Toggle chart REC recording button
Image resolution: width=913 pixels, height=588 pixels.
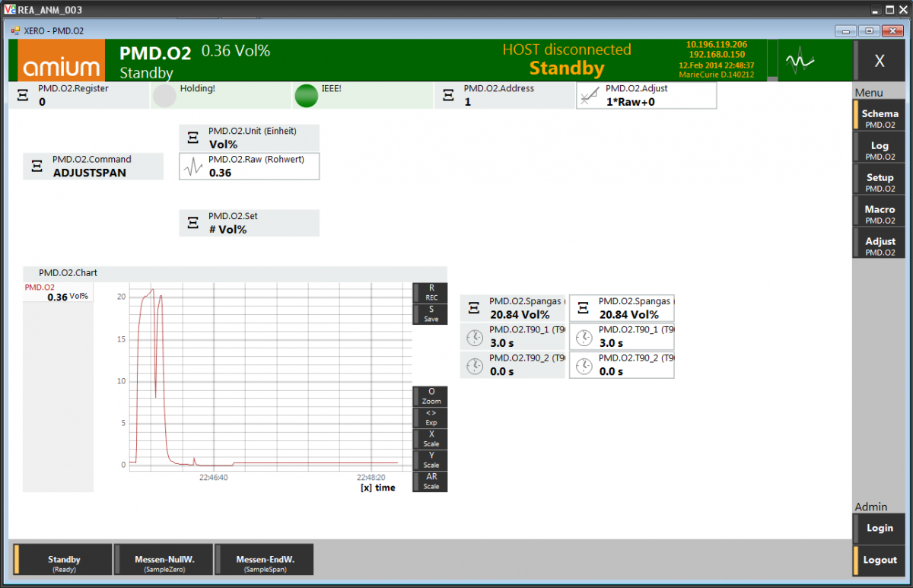(431, 293)
